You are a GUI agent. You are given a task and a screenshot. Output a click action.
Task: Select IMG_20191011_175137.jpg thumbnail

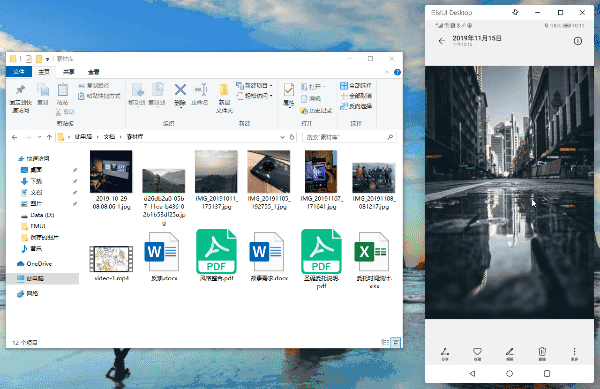tap(216, 171)
